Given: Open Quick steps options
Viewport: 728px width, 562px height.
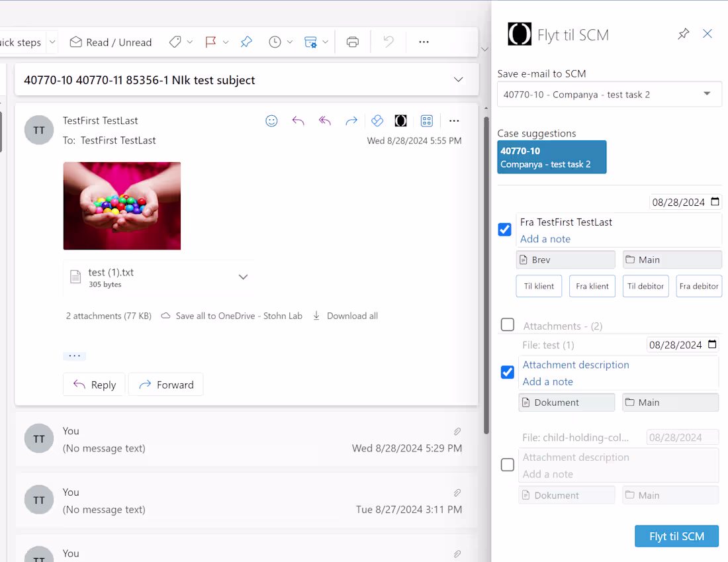Looking at the screenshot, I should click(x=52, y=41).
